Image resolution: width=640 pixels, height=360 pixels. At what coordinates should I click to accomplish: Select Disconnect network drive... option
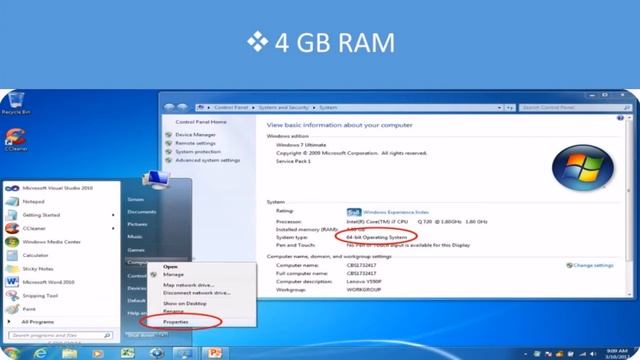pos(197,293)
